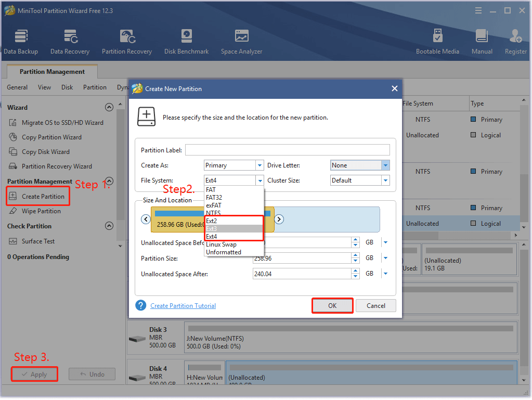Screen dimensions: 532x400
Task: Select Wipe Partition
Action: click(x=41, y=211)
